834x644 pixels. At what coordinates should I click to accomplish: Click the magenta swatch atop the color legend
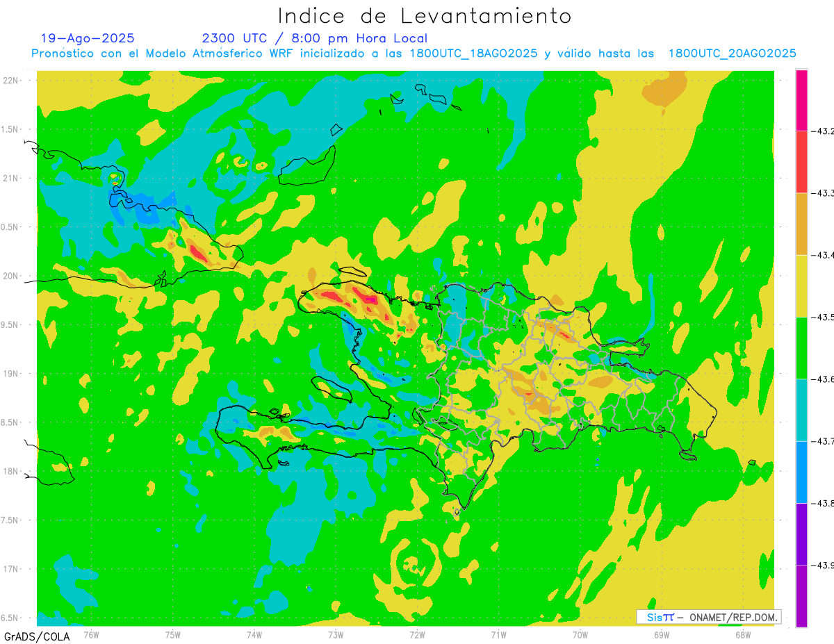(801, 100)
